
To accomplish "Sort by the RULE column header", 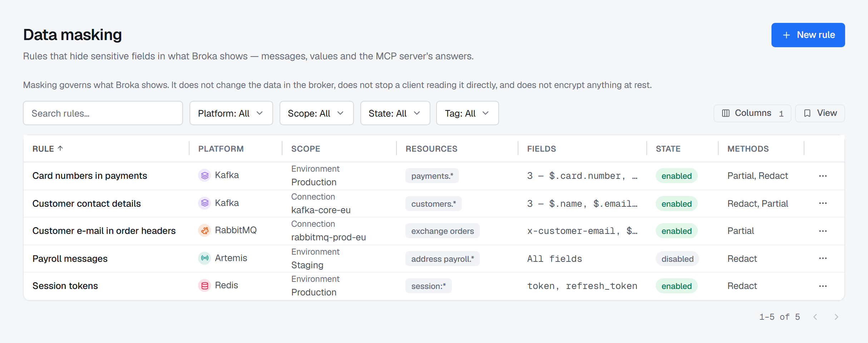I will (48, 149).
